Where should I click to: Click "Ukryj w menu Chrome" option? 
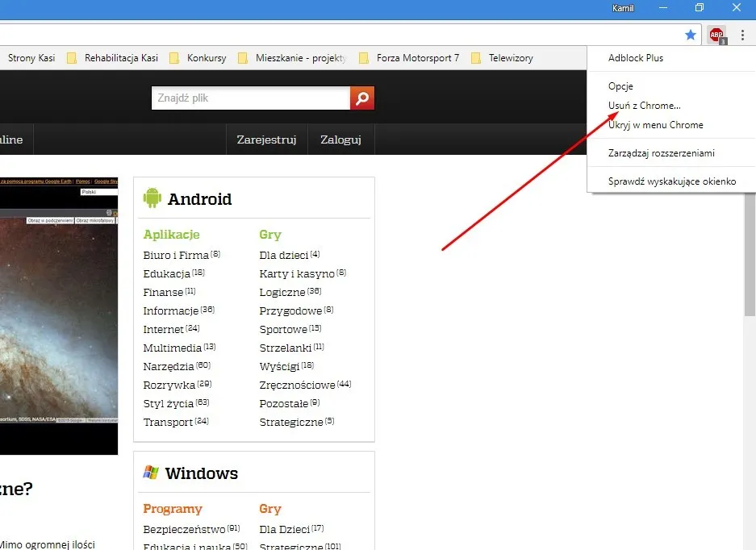click(x=658, y=125)
